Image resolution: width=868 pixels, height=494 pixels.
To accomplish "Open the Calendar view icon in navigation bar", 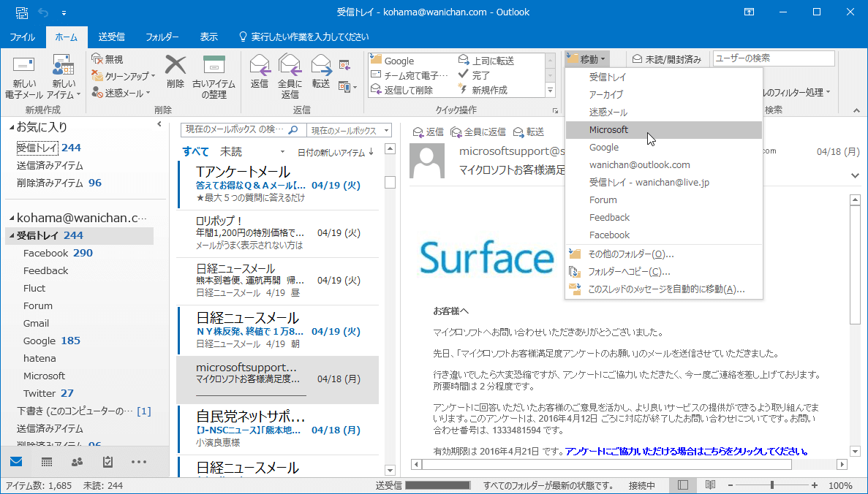I will pyautogui.click(x=46, y=462).
